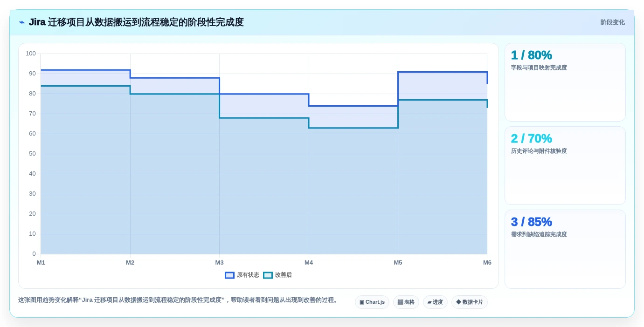Click the M2 axis label
644x327 pixels.
click(130, 263)
